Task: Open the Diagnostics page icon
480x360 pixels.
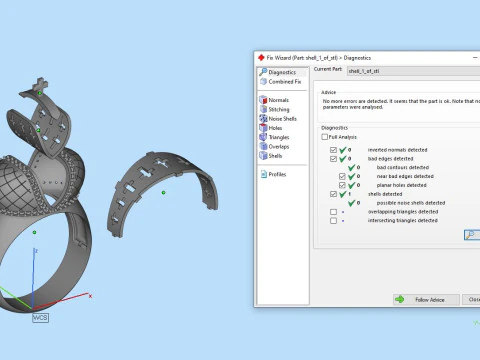Action: (263, 72)
